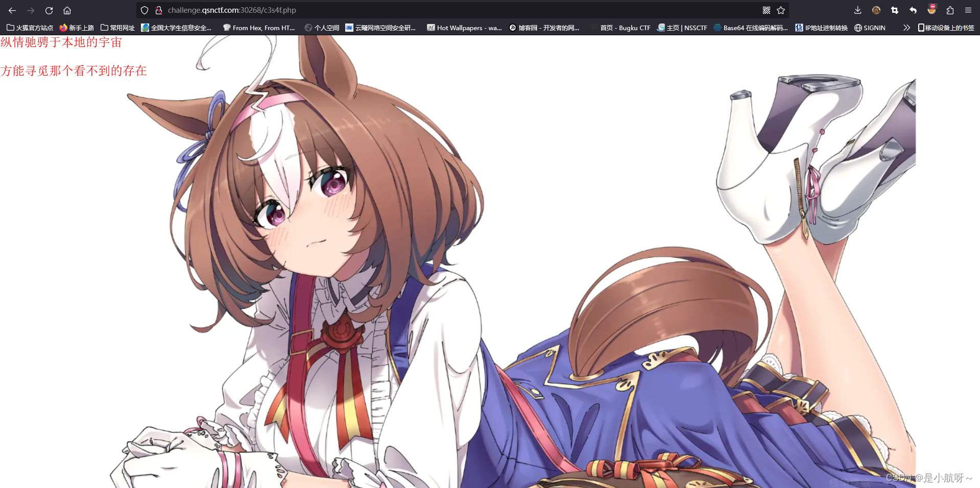Click the anime horse girl image
980x488 pixels.
point(512,262)
